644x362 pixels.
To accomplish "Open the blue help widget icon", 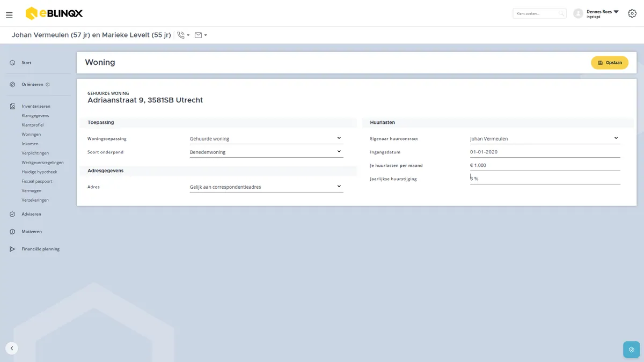I will tap(631, 350).
